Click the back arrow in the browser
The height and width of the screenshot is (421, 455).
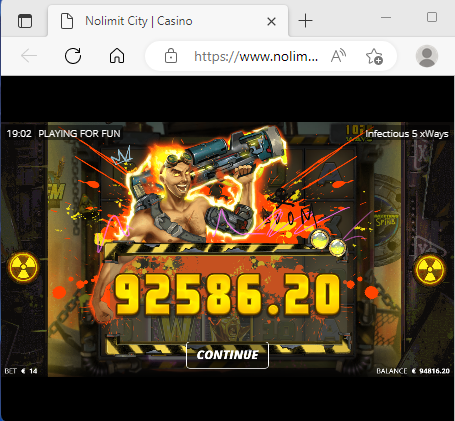(x=29, y=56)
